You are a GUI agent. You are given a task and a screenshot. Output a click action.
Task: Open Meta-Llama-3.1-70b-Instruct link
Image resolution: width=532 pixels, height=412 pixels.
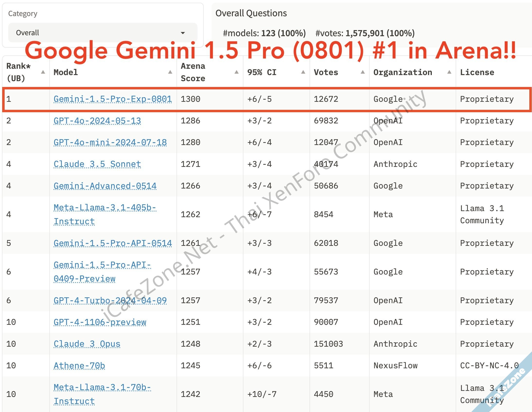102,387
